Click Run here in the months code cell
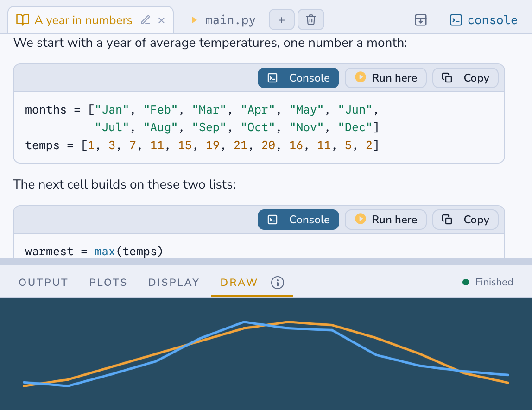Screen dimensions: 532x410 (x=386, y=78)
